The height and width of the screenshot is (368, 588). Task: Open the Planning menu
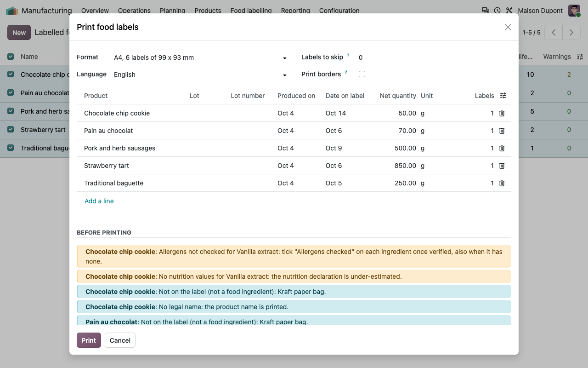(173, 11)
